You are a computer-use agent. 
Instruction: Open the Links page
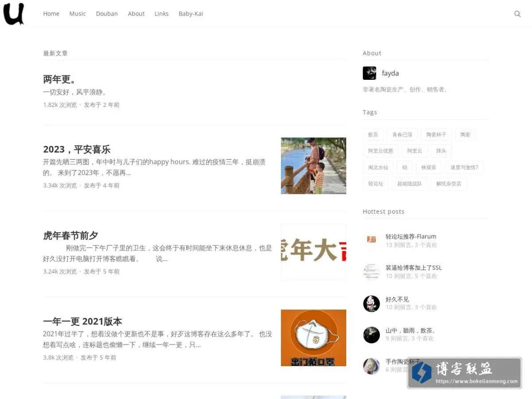coord(161,14)
